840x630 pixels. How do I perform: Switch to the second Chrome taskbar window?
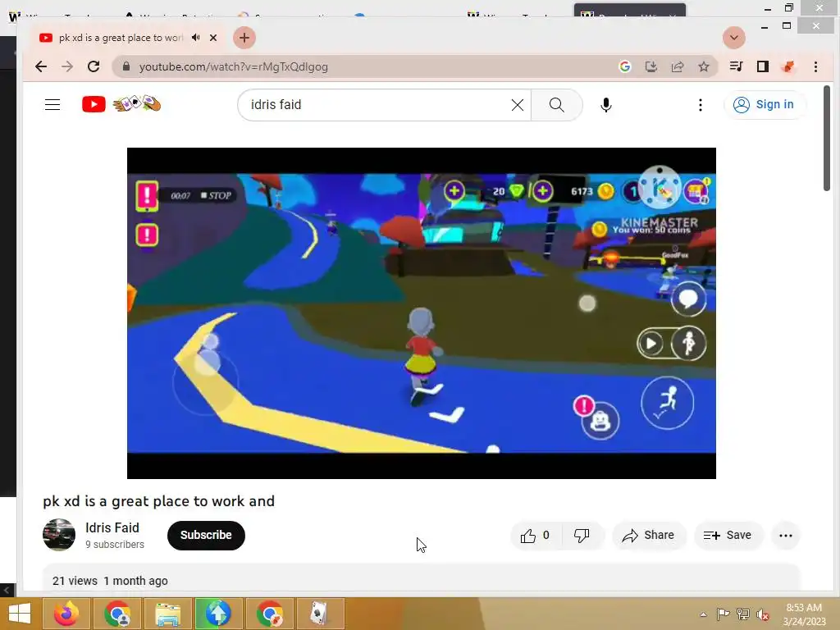269,614
